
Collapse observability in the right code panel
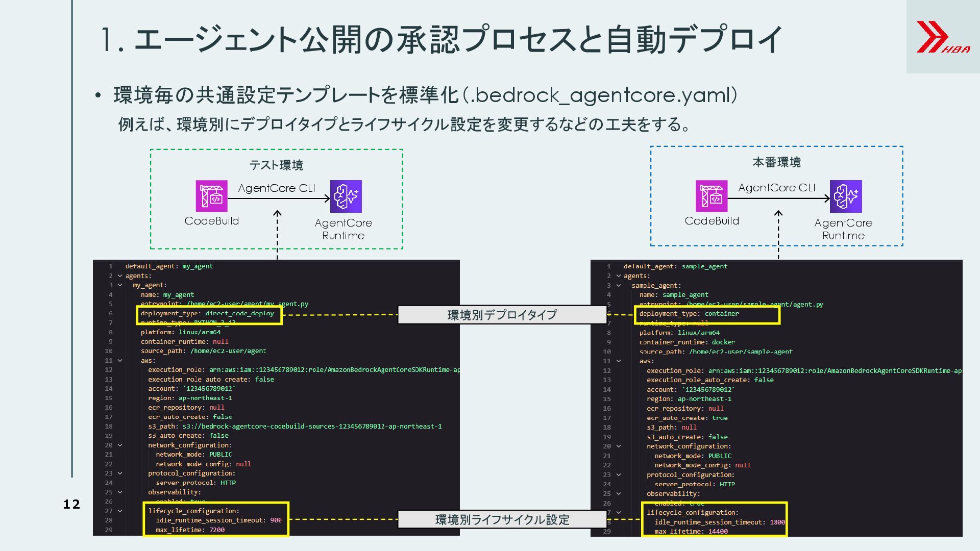point(619,494)
